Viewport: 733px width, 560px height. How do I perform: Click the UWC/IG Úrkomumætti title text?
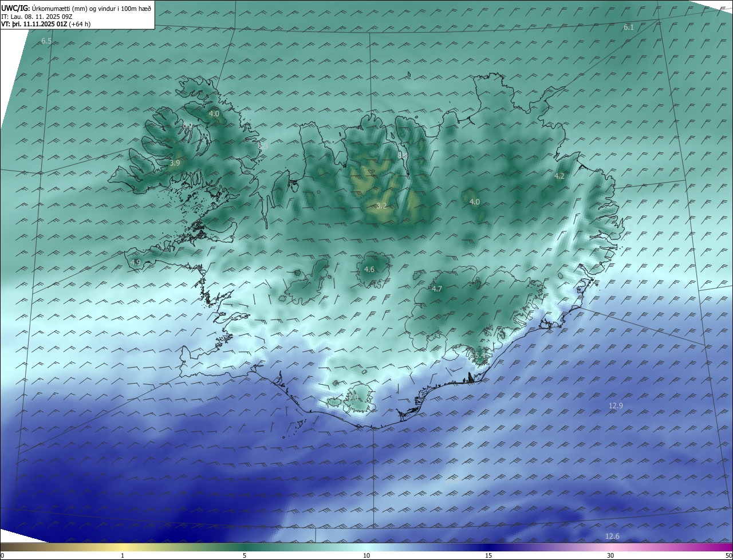(x=76, y=8)
